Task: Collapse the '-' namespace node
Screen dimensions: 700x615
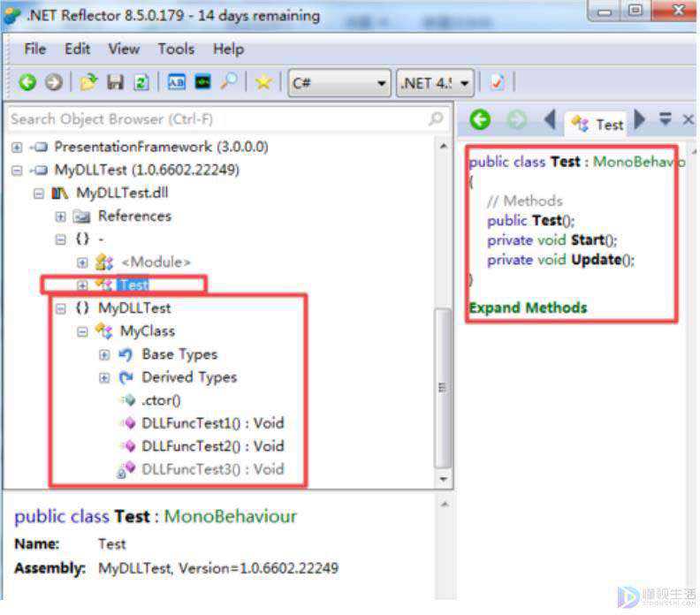Action: pos(61,239)
